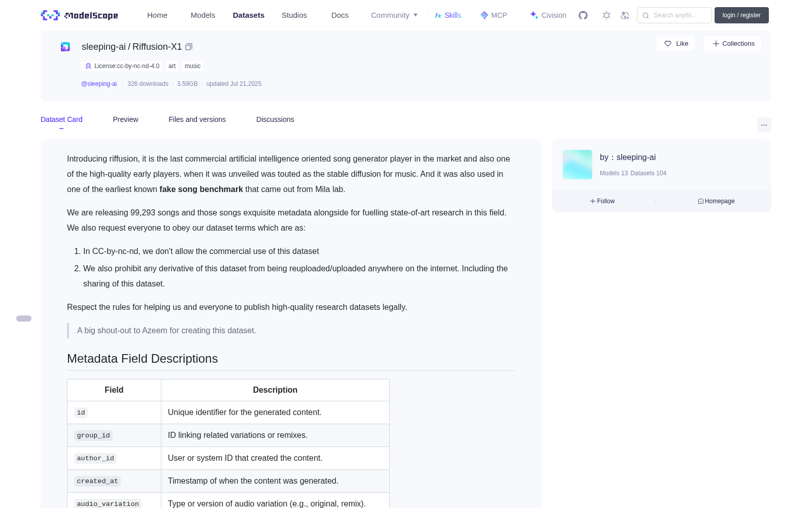Click the plus icon on Collections
The image size is (812, 508).
click(716, 44)
